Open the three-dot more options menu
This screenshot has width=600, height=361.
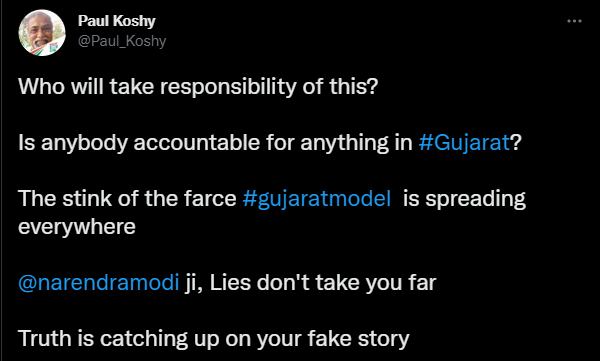(x=574, y=21)
